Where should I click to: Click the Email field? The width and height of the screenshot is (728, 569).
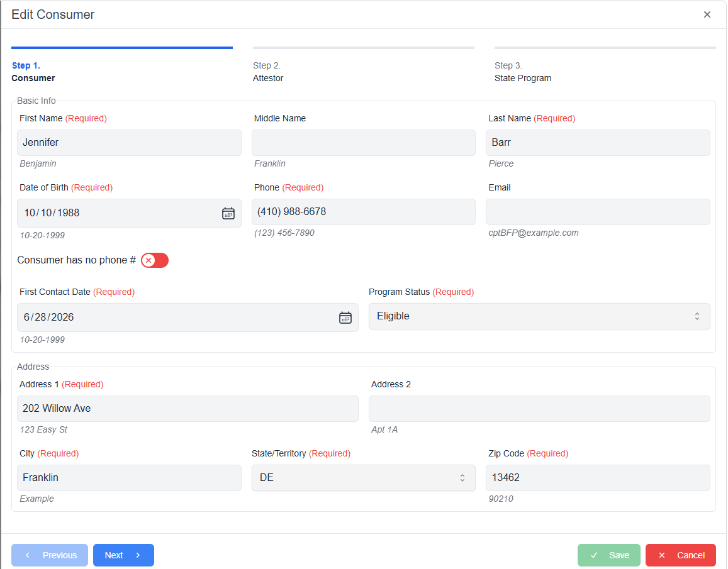tap(598, 212)
